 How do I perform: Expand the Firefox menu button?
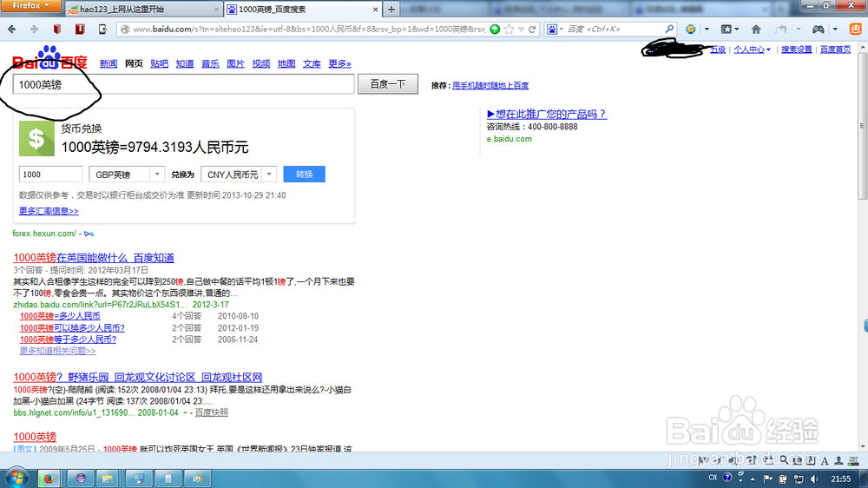(30, 5)
